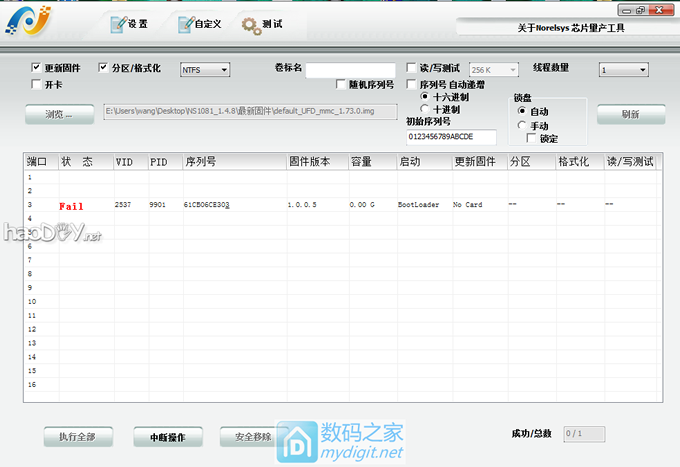The image size is (680, 467).
Task: Enable the 读/写测试 checkbox
Action: tap(412, 68)
